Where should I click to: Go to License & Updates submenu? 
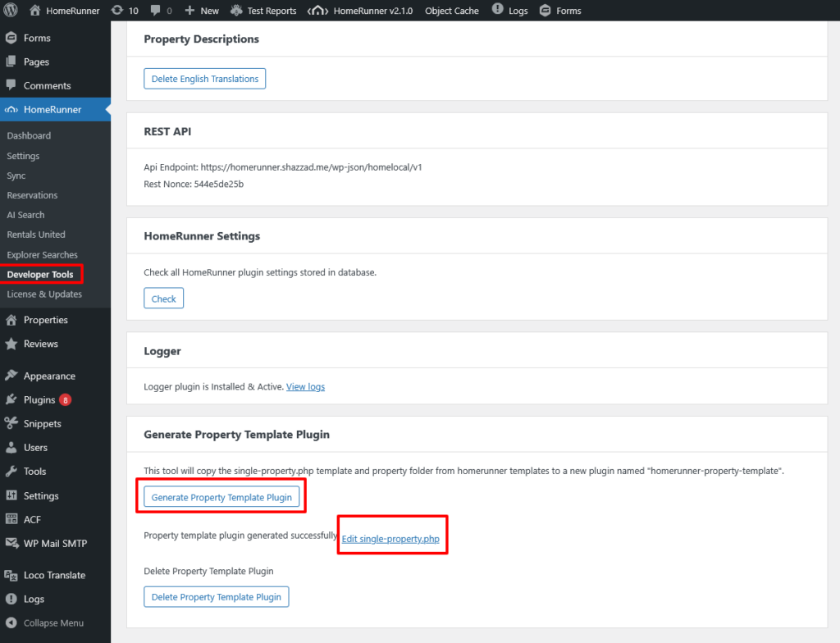(44, 294)
